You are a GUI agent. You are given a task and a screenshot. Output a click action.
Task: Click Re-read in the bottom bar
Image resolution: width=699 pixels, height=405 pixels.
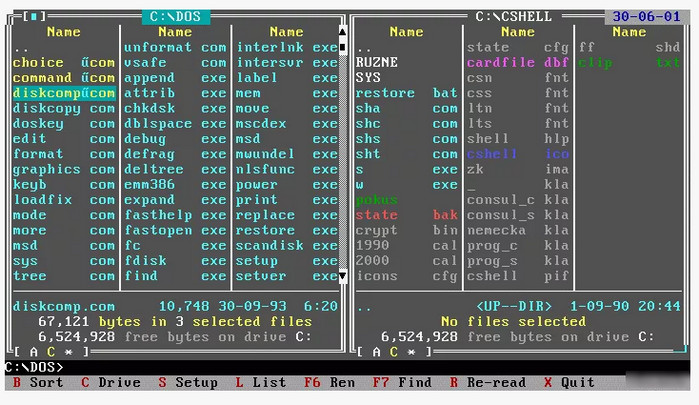click(488, 383)
